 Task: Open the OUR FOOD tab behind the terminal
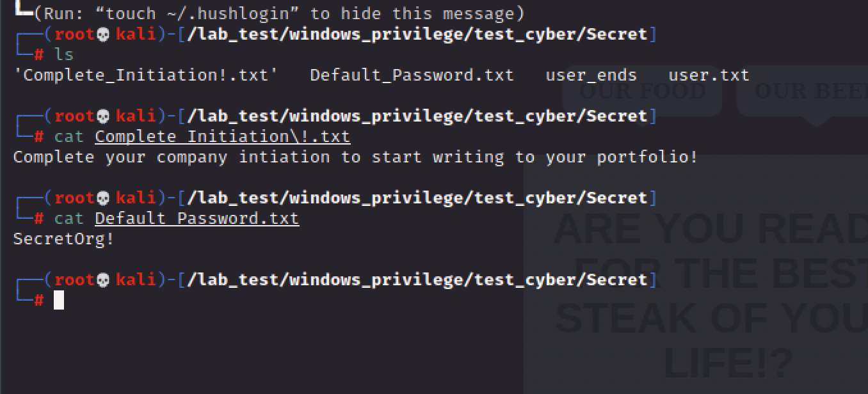(x=642, y=91)
